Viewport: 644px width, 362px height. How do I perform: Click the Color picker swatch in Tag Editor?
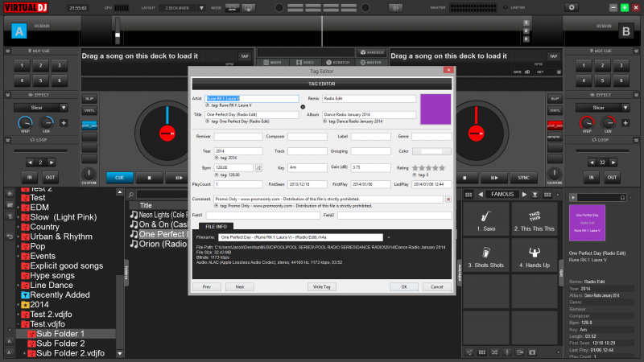point(431,151)
